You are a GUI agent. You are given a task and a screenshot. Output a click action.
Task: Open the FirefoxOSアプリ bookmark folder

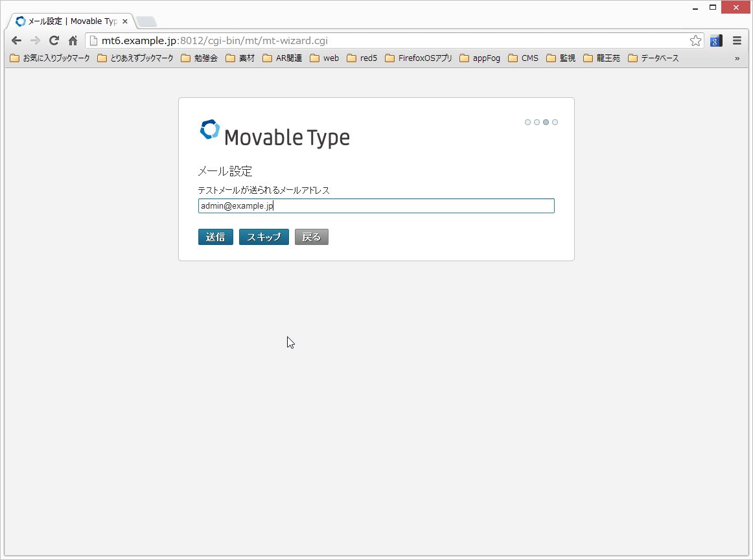click(x=419, y=58)
